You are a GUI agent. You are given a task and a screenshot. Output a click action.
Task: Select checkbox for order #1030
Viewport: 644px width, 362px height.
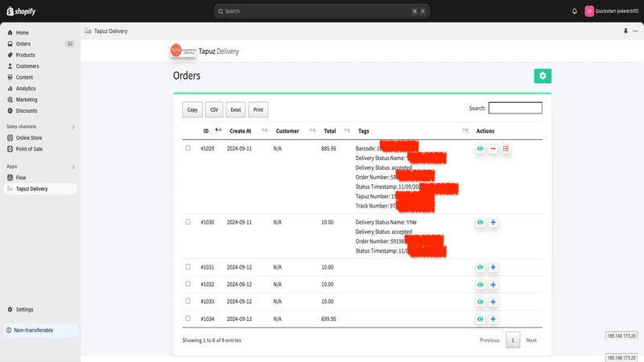[x=188, y=222]
